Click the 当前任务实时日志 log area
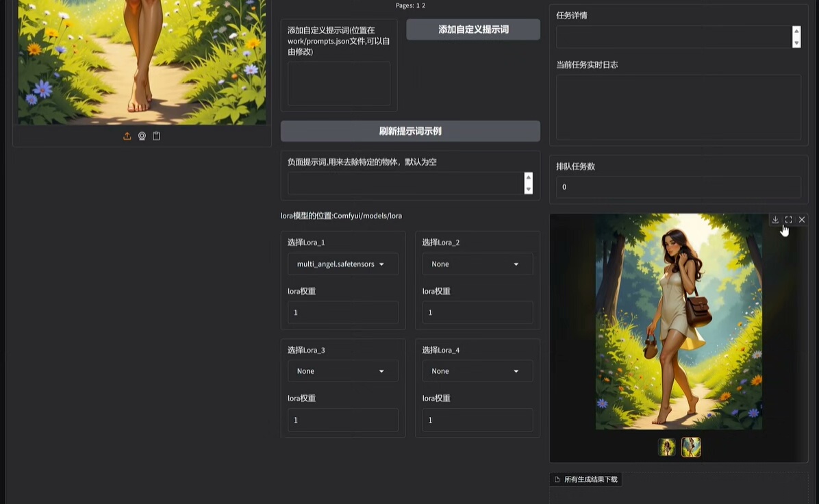This screenshot has height=504, width=819. 679,108
